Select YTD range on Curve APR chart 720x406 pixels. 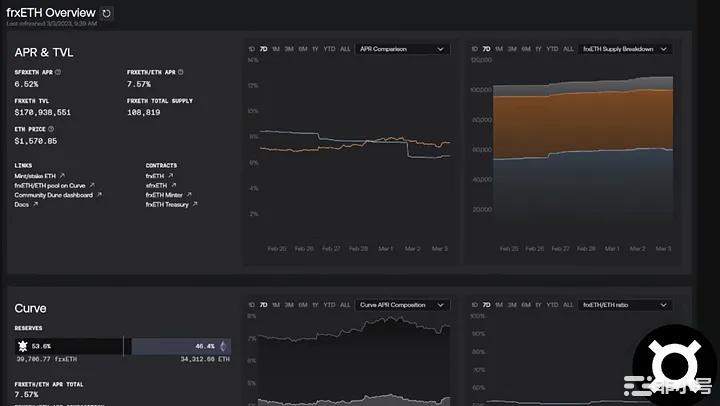328,304
